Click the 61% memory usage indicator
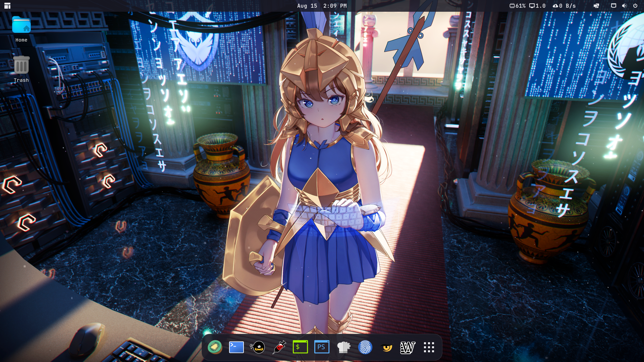This screenshot has height=362, width=644. (x=517, y=6)
